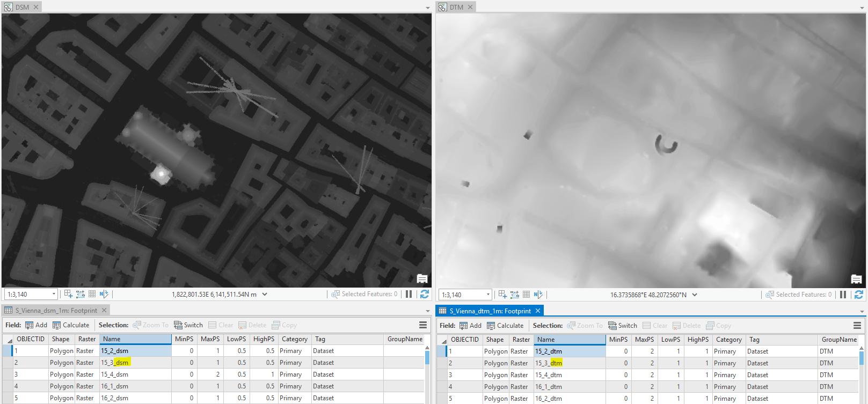Viewport: 868px width, 404px height.
Task: Expand coordinate display options under DSM map
Action: point(265,294)
